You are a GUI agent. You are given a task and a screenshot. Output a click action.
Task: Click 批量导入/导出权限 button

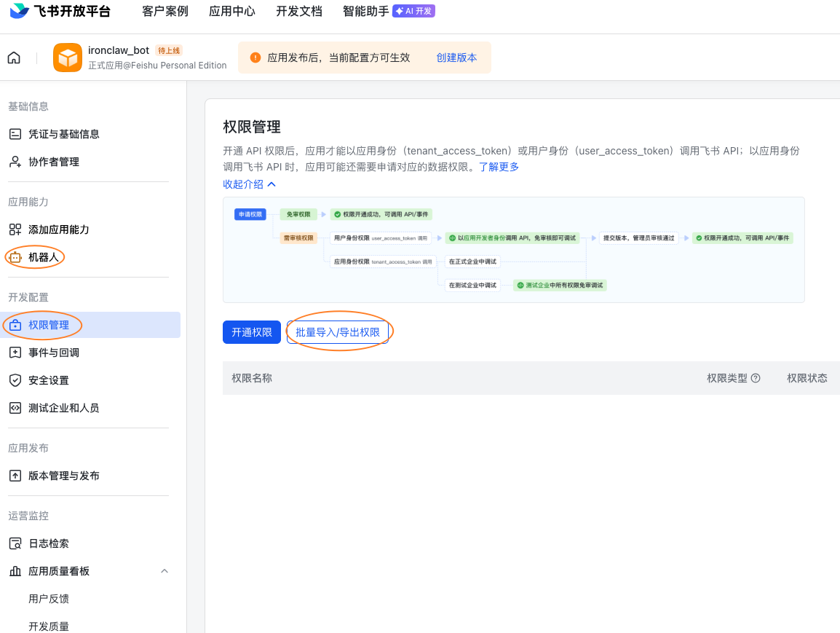pyautogui.click(x=338, y=332)
